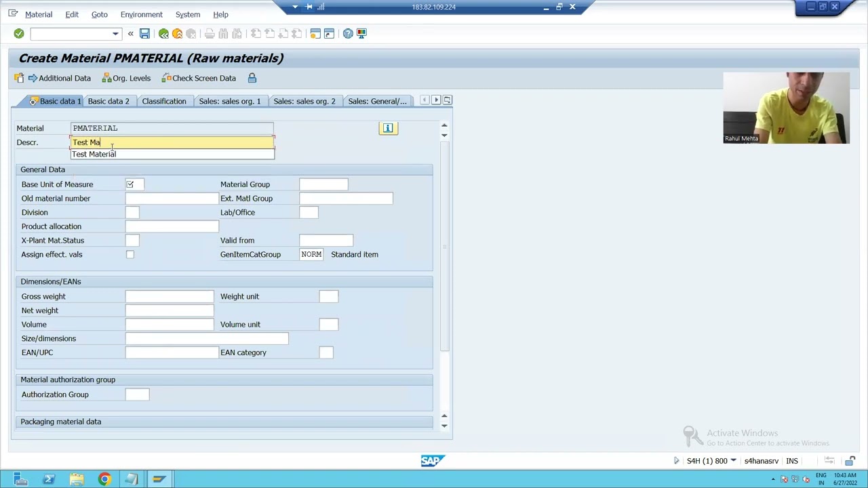Click the padlock icon in application toolbar
The image size is (868, 488).
point(252,78)
